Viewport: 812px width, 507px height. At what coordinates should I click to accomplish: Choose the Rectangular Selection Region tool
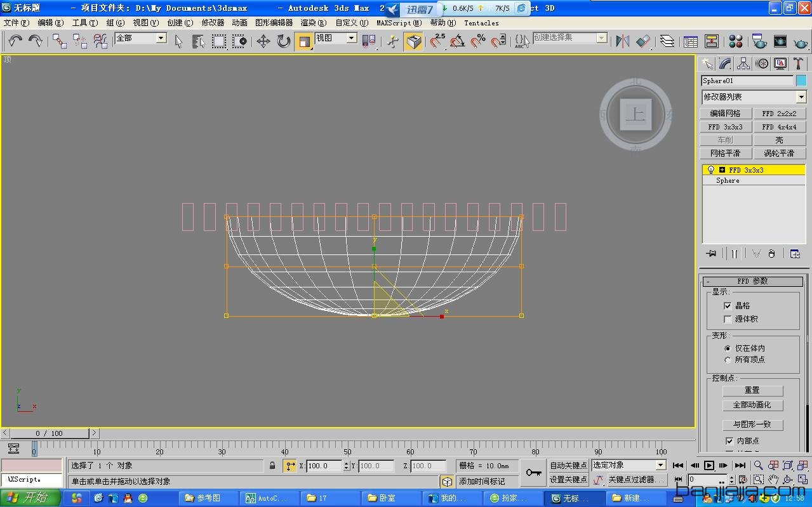(x=219, y=41)
